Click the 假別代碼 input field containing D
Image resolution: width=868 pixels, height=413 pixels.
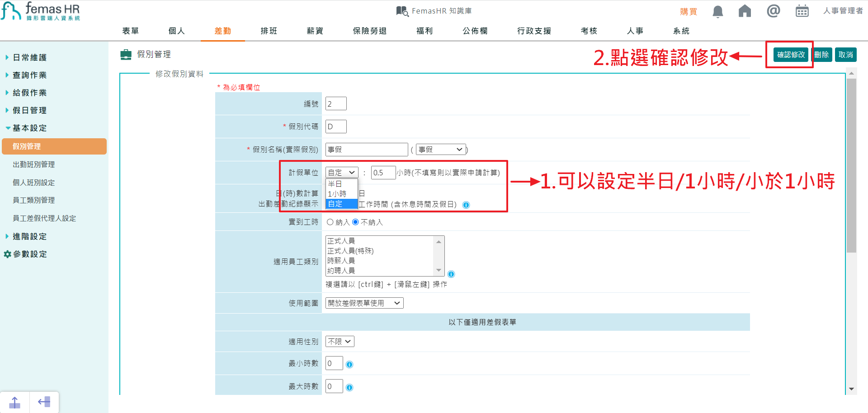(335, 127)
